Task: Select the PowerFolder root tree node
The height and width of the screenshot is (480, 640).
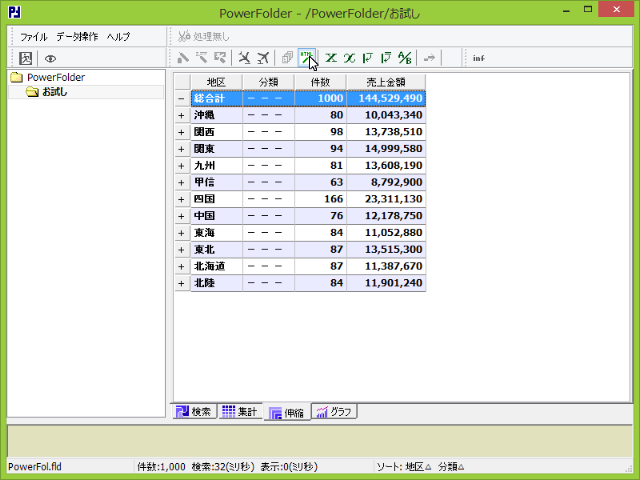Action: coord(48,77)
